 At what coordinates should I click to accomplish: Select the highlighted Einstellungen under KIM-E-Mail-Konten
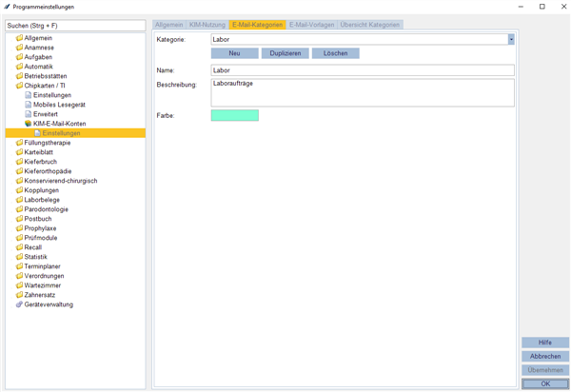point(75,133)
